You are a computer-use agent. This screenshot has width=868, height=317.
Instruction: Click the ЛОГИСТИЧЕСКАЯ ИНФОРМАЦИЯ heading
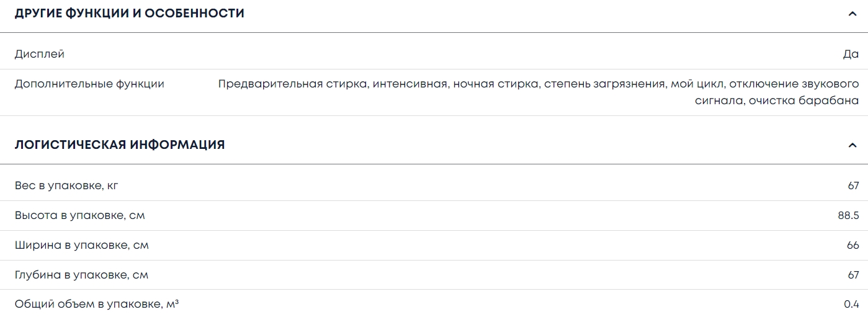[120, 145]
